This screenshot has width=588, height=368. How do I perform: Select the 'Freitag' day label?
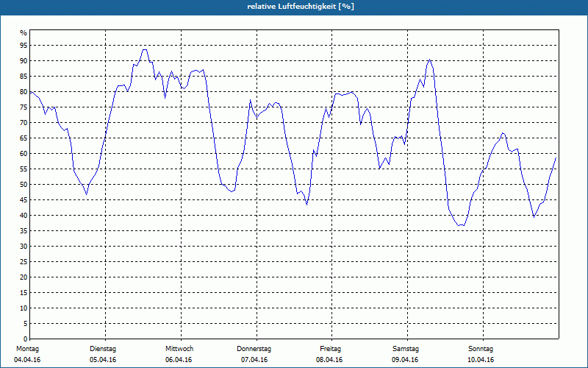tap(330, 349)
